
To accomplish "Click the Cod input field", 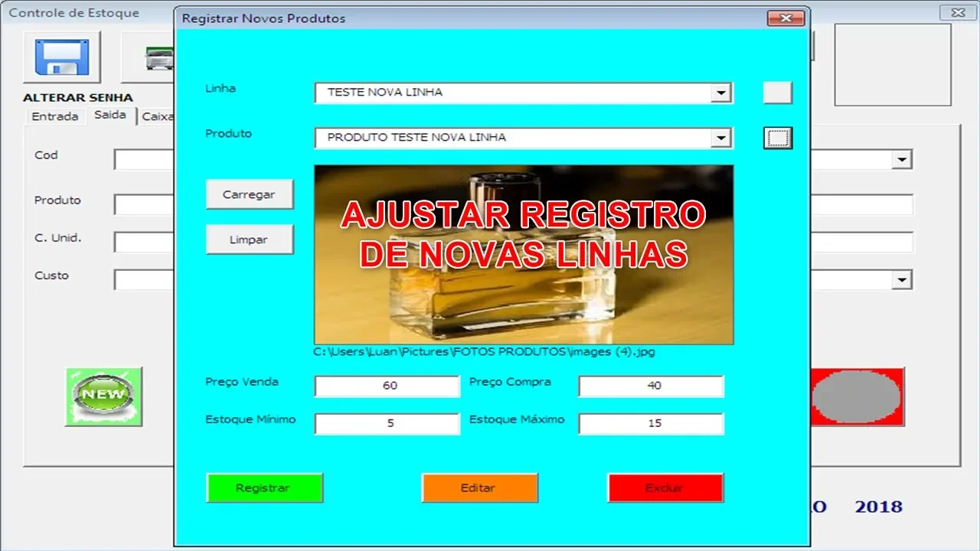I will [x=145, y=159].
